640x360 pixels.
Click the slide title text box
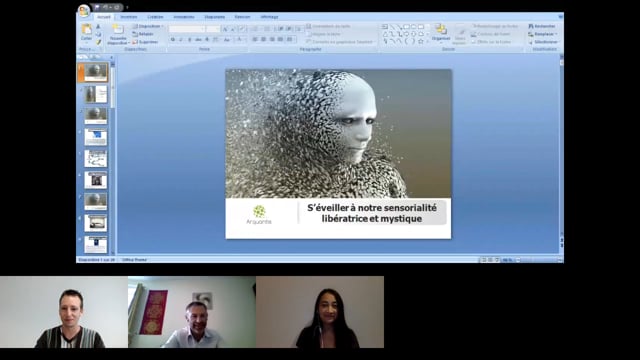[372, 213]
